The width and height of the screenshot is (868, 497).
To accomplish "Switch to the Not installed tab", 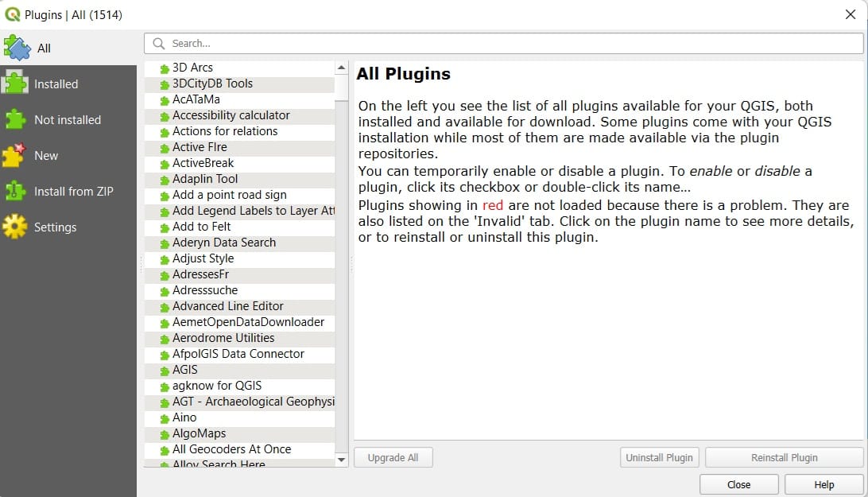I will point(68,120).
